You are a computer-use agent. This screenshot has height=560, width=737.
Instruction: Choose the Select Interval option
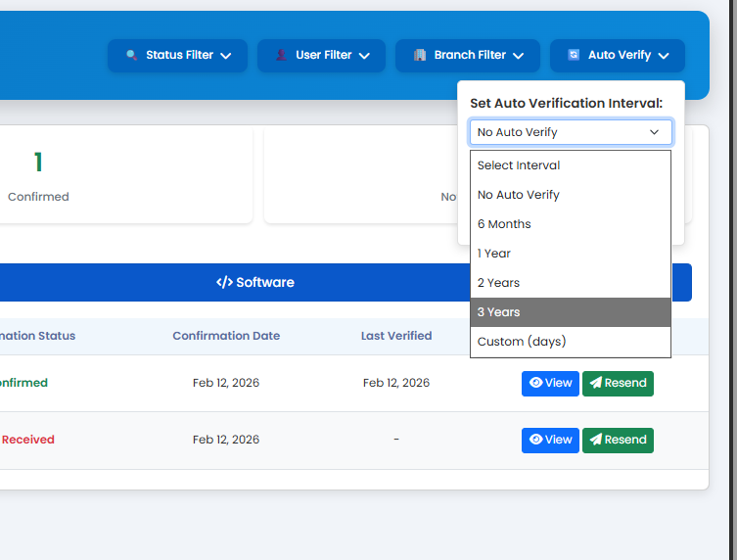(x=571, y=165)
